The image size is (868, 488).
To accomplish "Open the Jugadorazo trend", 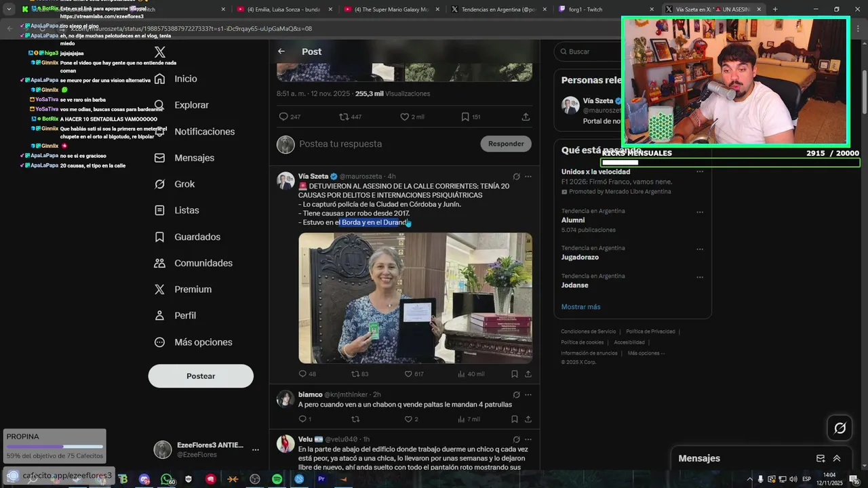I will (580, 258).
